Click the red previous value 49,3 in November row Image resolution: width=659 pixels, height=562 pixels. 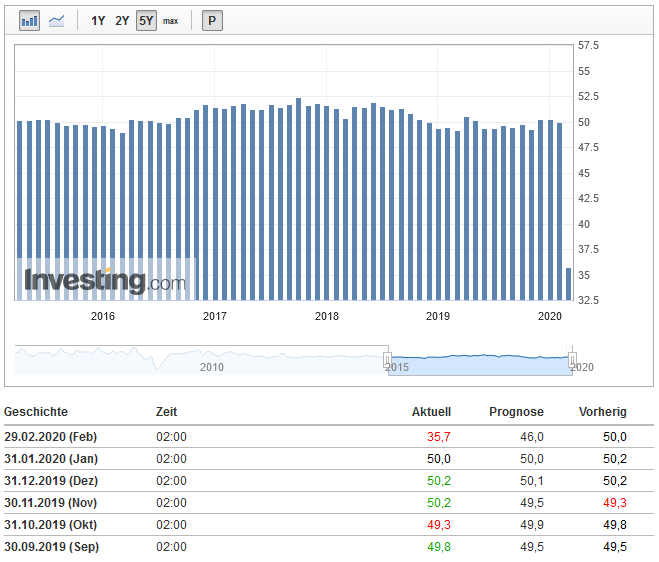615,503
